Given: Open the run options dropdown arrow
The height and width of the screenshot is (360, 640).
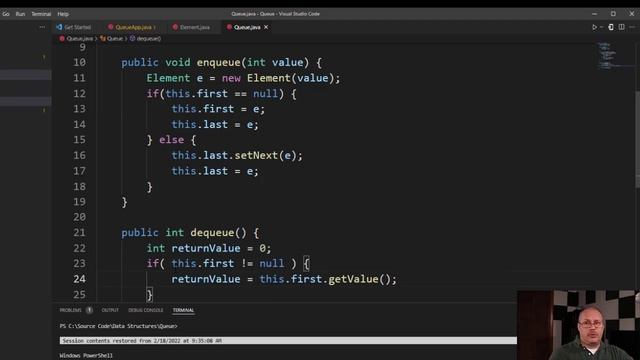Looking at the screenshot, I should (x=601, y=27).
